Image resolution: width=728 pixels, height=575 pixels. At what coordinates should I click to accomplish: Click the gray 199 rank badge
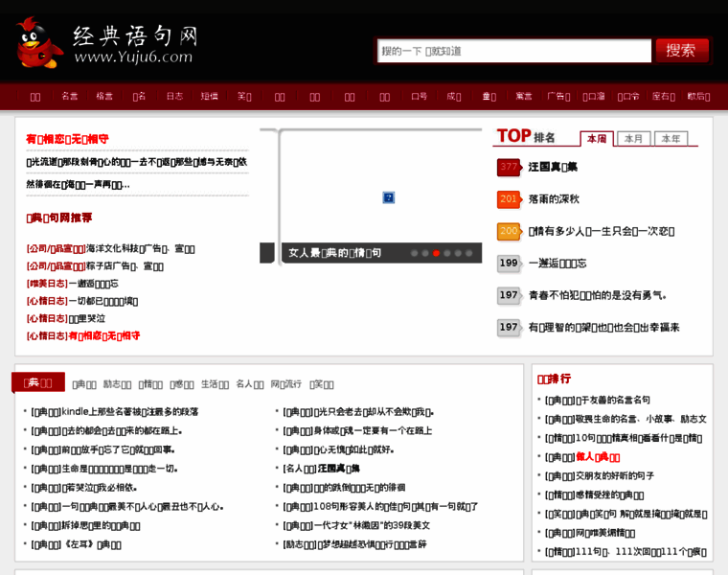coord(509,263)
